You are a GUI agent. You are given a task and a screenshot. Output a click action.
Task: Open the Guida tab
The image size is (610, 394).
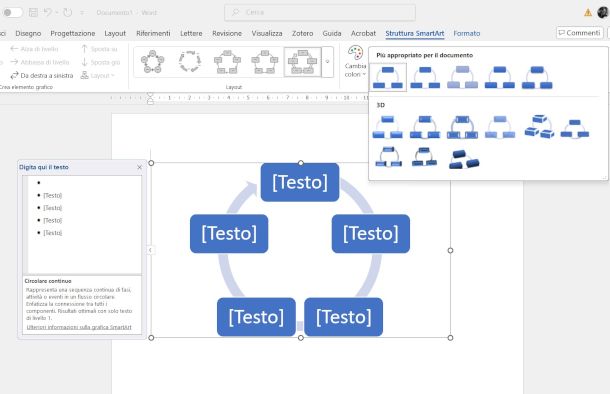coord(331,33)
